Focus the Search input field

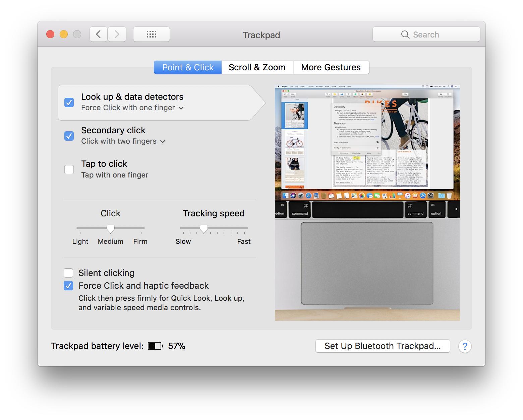(426, 34)
